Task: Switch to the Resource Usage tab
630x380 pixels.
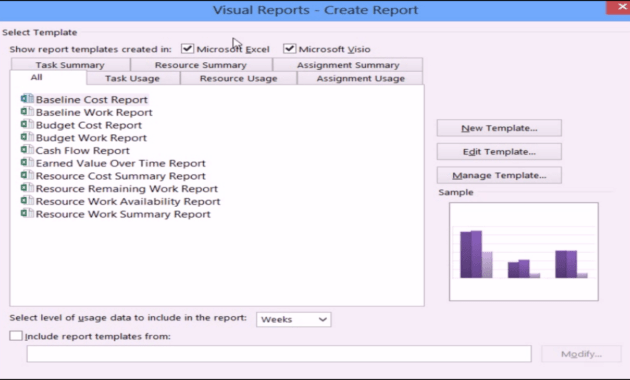Action: tap(239, 78)
